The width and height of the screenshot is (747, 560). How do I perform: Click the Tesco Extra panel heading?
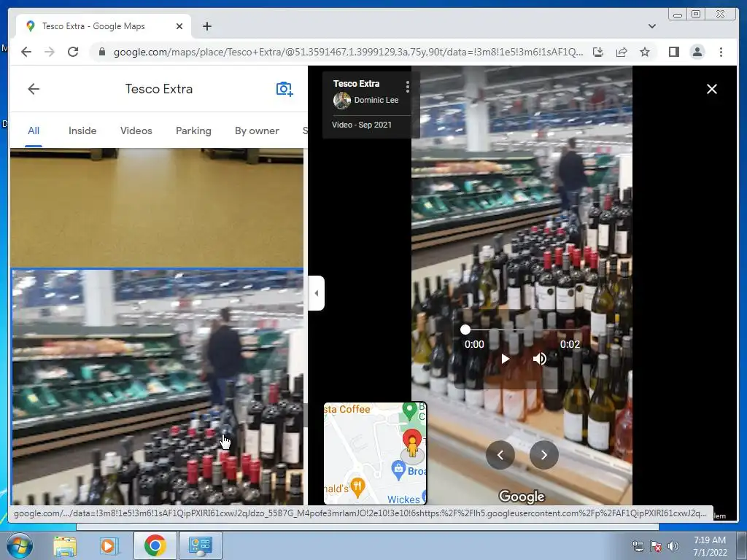[159, 89]
